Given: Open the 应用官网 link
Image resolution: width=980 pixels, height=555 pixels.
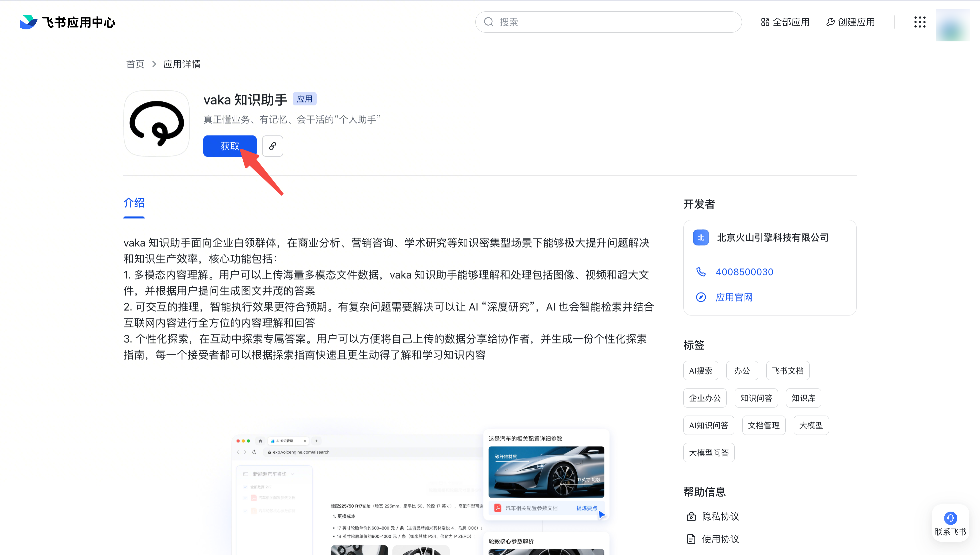Looking at the screenshot, I should [734, 297].
